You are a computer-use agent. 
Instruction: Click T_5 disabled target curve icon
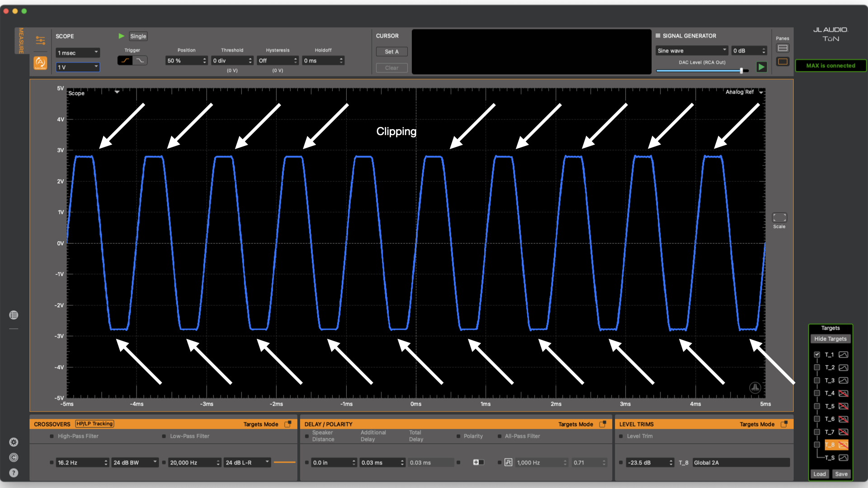(x=843, y=406)
